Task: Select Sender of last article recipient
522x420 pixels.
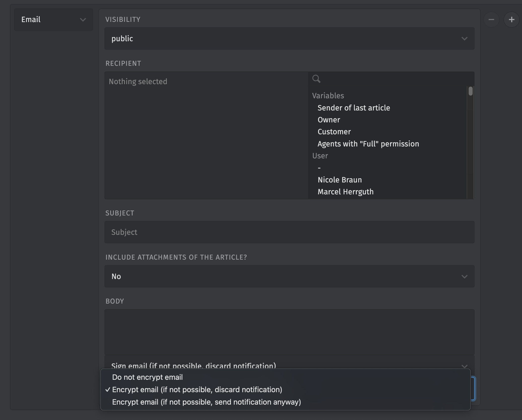Action: (354, 108)
